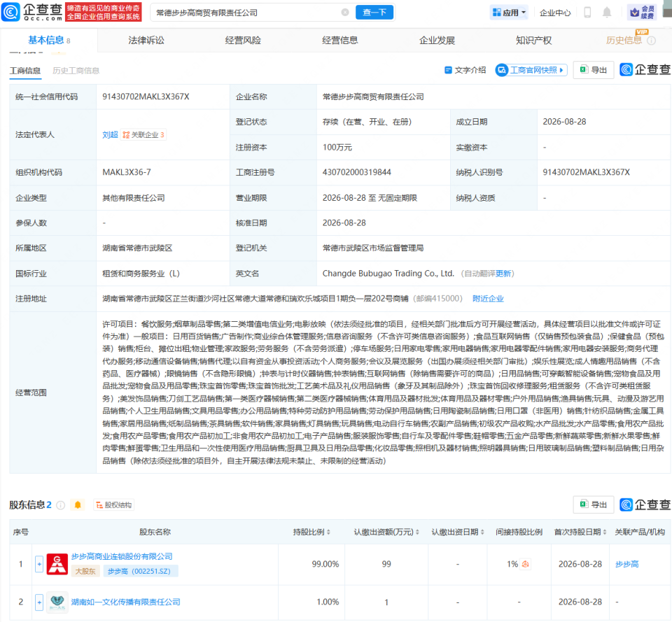Image resolution: width=672 pixels, height=622 pixels.
Task: Switch to the 经营信息 tab
Action: click(x=340, y=41)
